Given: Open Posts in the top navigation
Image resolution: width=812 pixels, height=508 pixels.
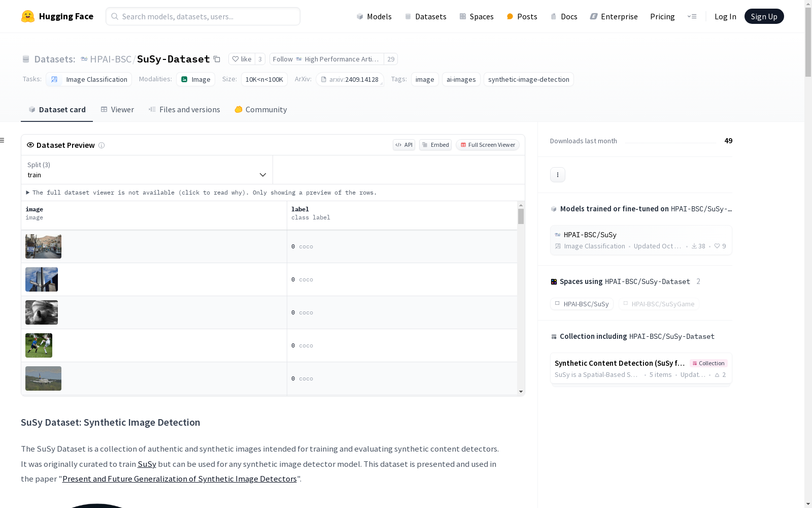Looking at the screenshot, I should [522, 16].
